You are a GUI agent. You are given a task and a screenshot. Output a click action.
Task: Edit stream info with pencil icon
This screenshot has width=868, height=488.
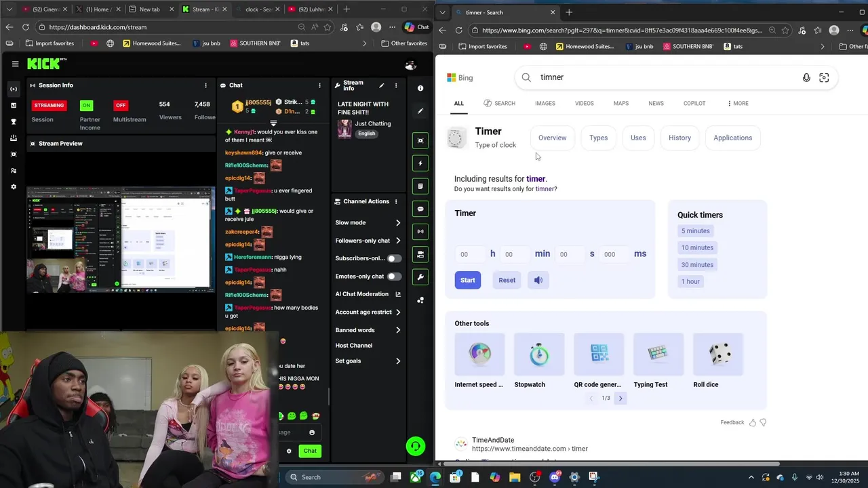(x=381, y=85)
